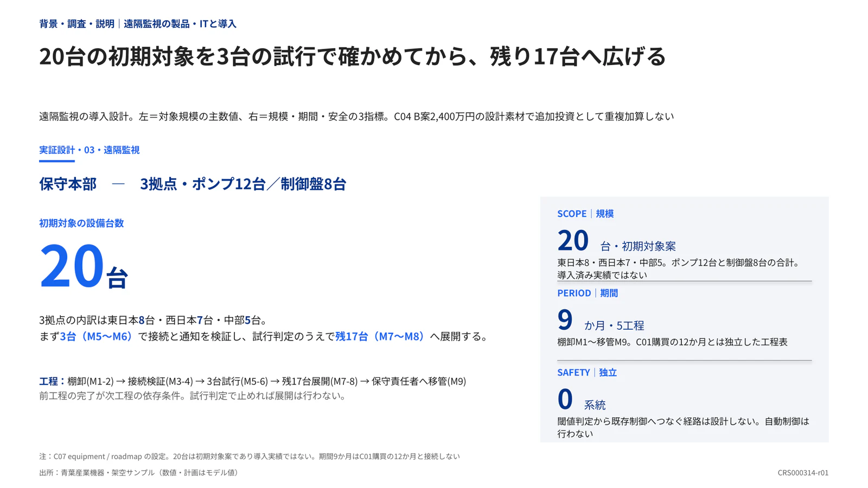Click the label '初期対象の設備台数'

pos(81,223)
